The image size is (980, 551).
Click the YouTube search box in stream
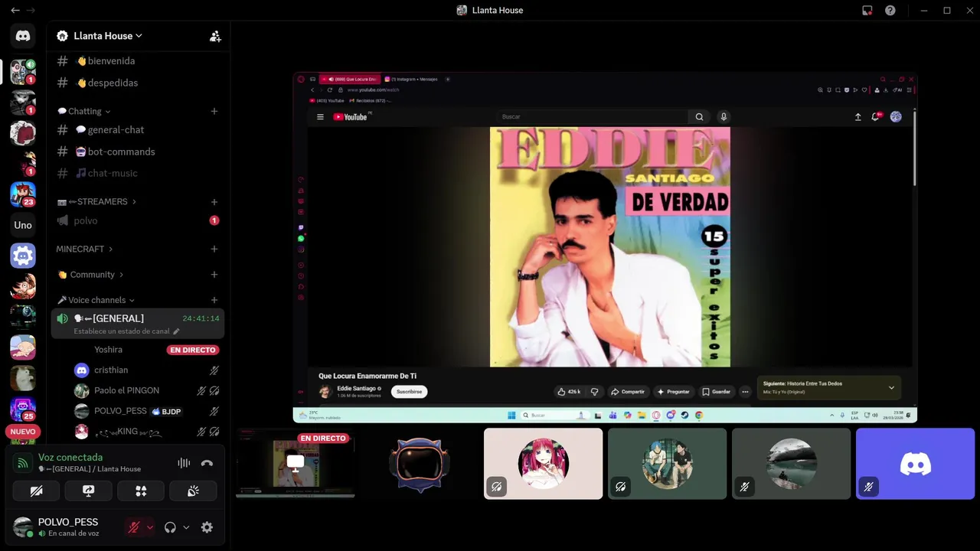[593, 117]
